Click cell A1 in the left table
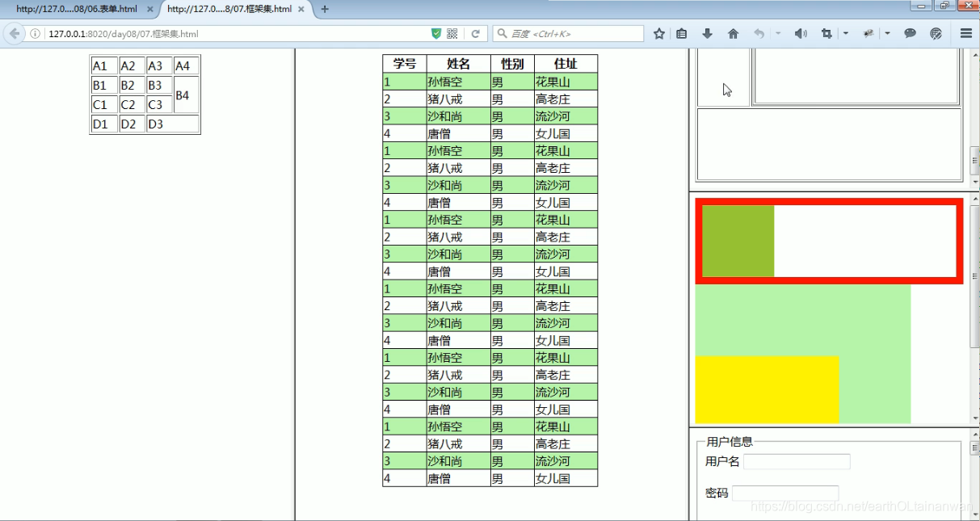The image size is (980, 521). pos(104,65)
